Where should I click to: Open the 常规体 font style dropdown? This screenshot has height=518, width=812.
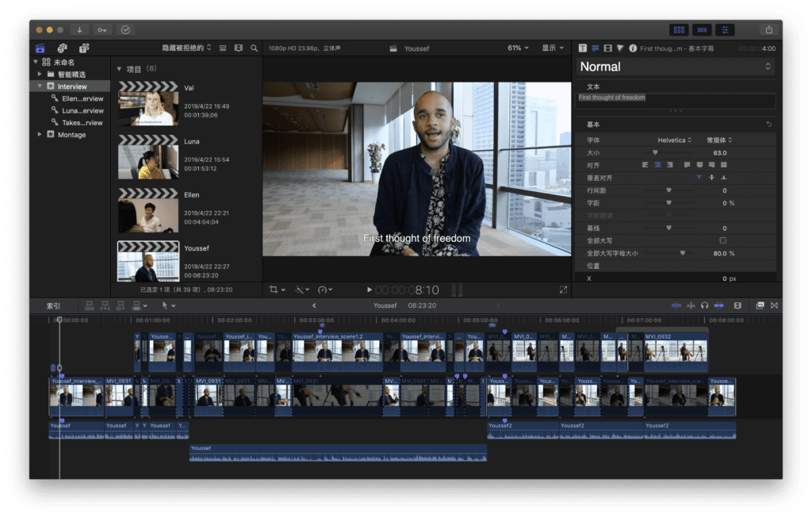(718, 140)
